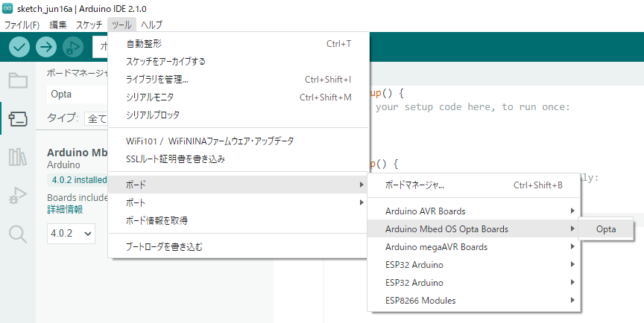This screenshot has width=644, height=323.
Task: Click the Verify checkmark button
Action: 19,47
